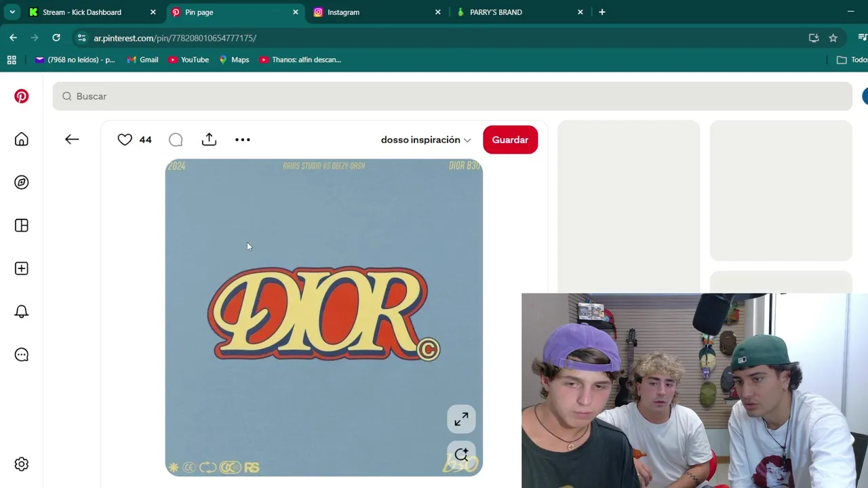Open Maps bookmark

click(234, 60)
